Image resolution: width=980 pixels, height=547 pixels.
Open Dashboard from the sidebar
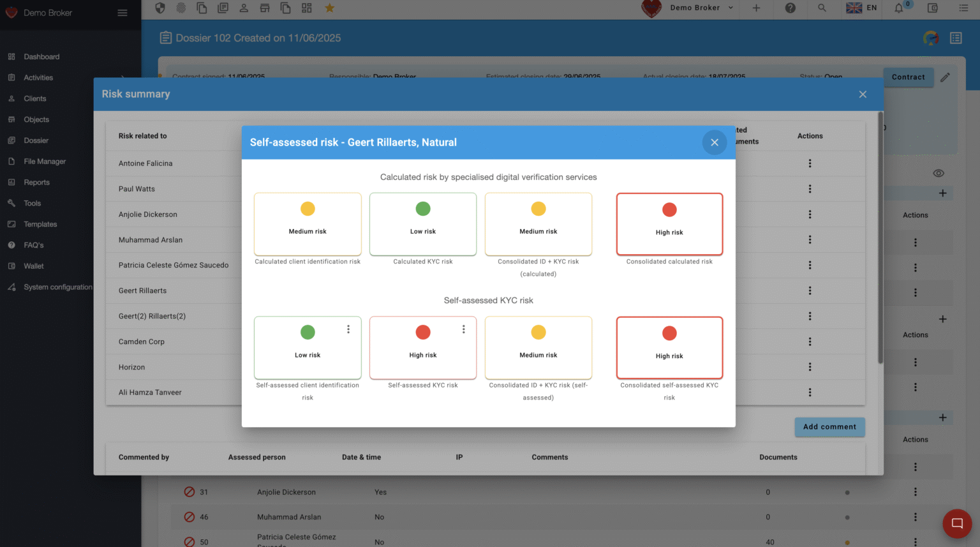tap(41, 57)
